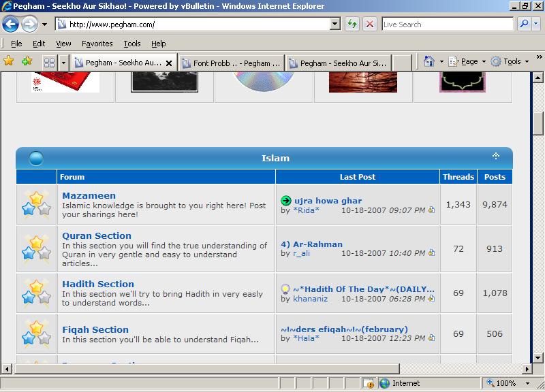
Task: Click the Favorites Center star icon
Action: [9, 61]
